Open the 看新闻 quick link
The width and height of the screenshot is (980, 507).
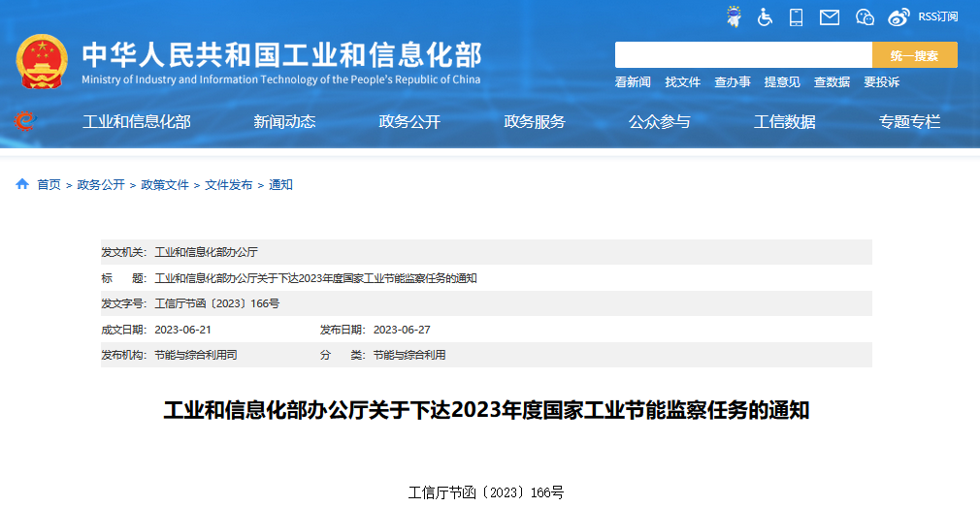[633, 81]
